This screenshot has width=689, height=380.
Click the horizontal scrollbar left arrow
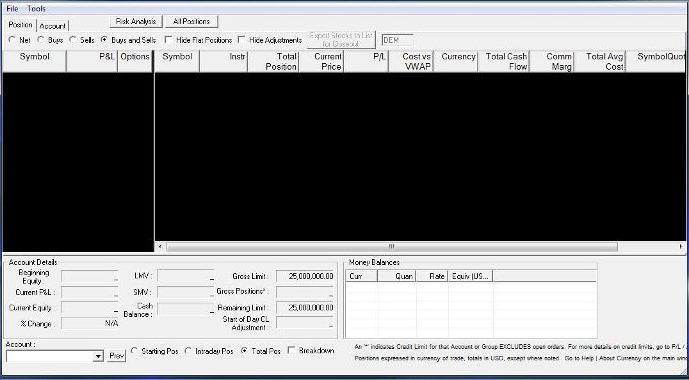(160, 247)
